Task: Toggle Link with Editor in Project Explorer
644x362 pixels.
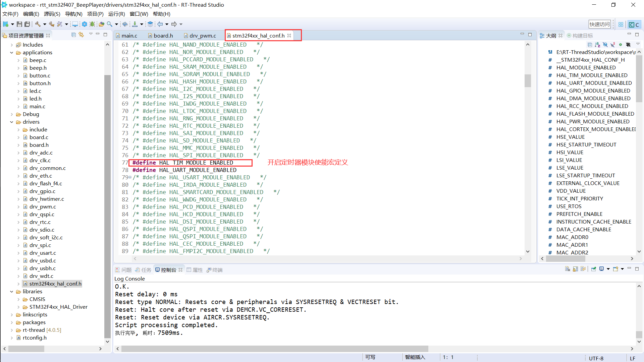Action: pyautogui.click(x=81, y=35)
